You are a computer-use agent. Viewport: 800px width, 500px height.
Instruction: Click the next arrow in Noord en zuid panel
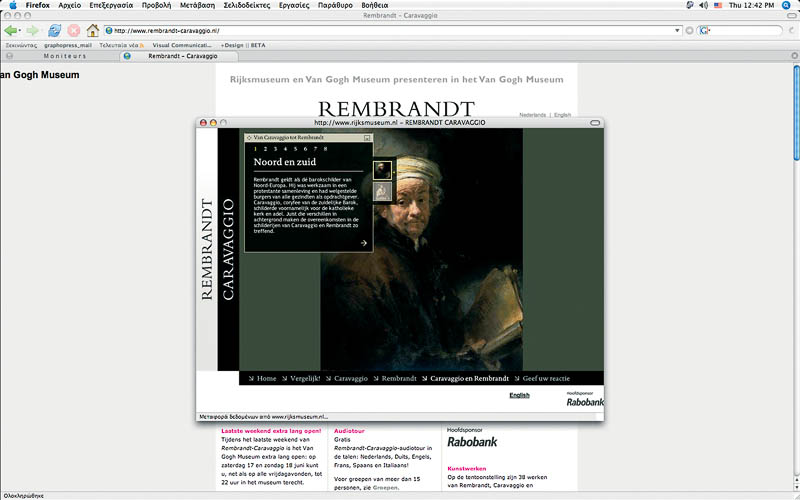click(364, 243)
